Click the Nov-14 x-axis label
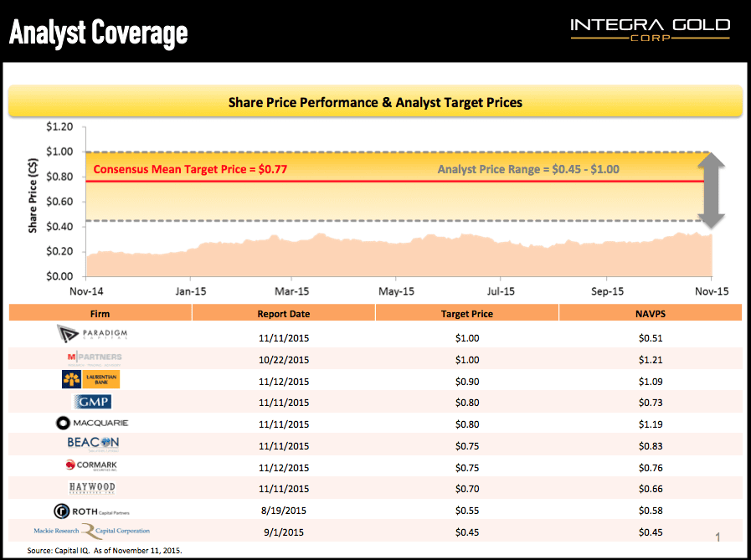The width and height of the screenshot is (751, 560). tap(86, 291)
